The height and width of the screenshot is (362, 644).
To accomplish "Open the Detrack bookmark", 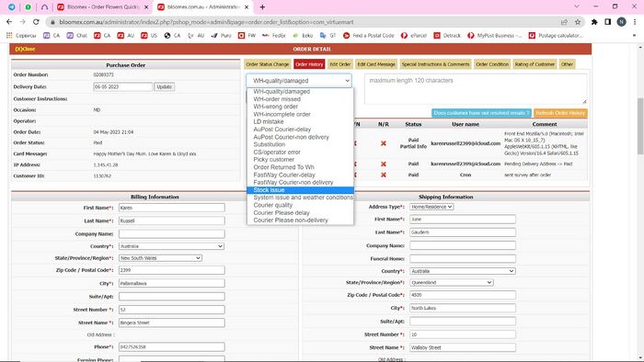I will (x=447, y=36).
